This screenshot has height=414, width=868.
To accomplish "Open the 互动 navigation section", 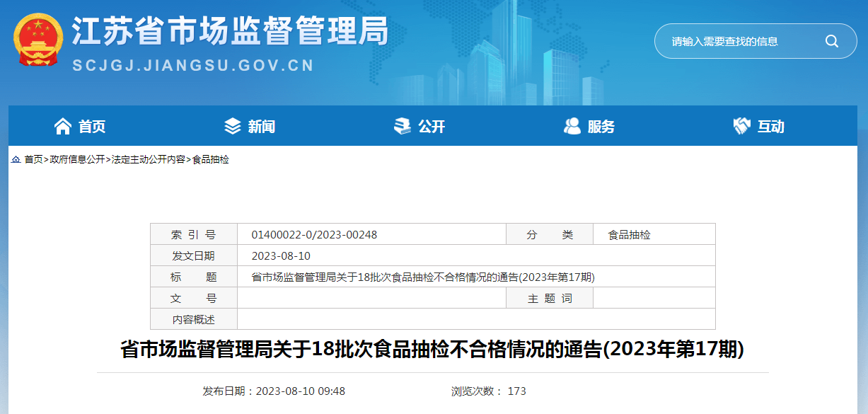I will tap(771, 127).
